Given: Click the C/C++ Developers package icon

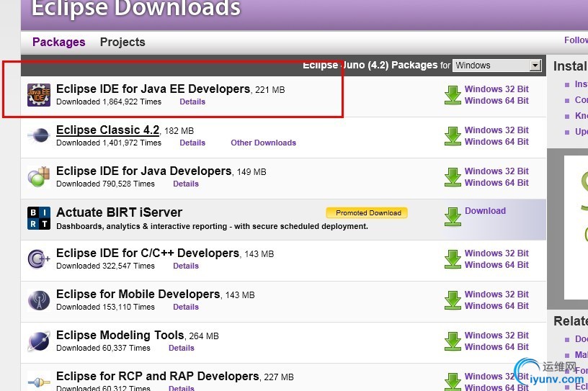Looking at the screenshot, I should pyautogui.click(x=39, y=259).
